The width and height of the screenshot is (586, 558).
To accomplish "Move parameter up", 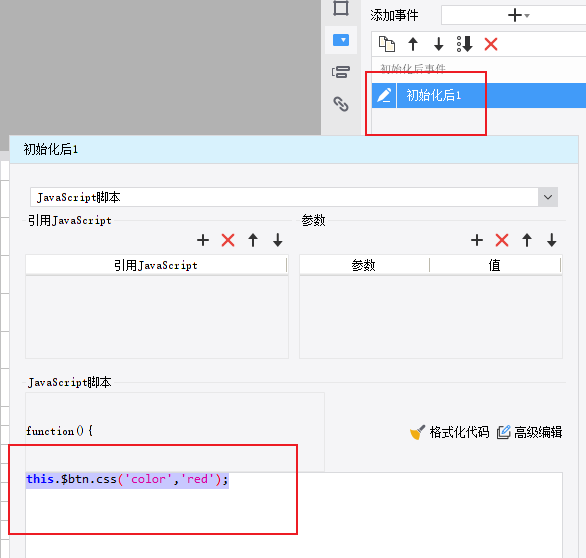I will pyautogui.click(x=527, y=240).
